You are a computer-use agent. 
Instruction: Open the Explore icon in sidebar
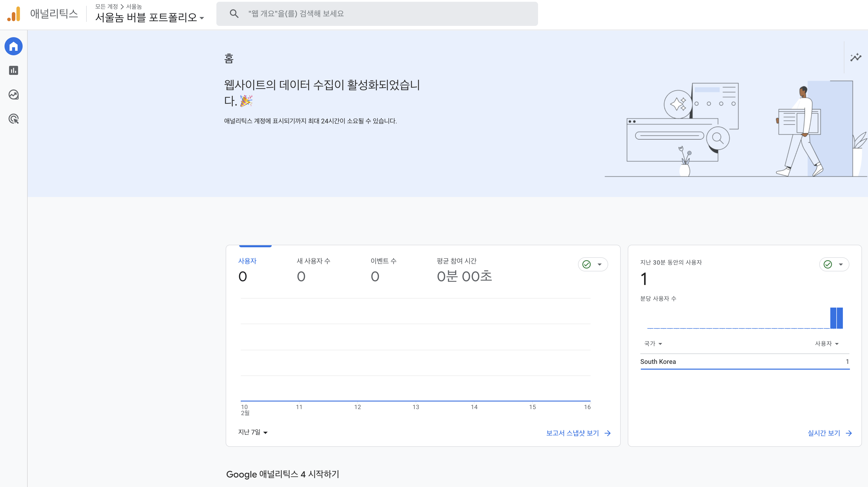tap(14, 95)
